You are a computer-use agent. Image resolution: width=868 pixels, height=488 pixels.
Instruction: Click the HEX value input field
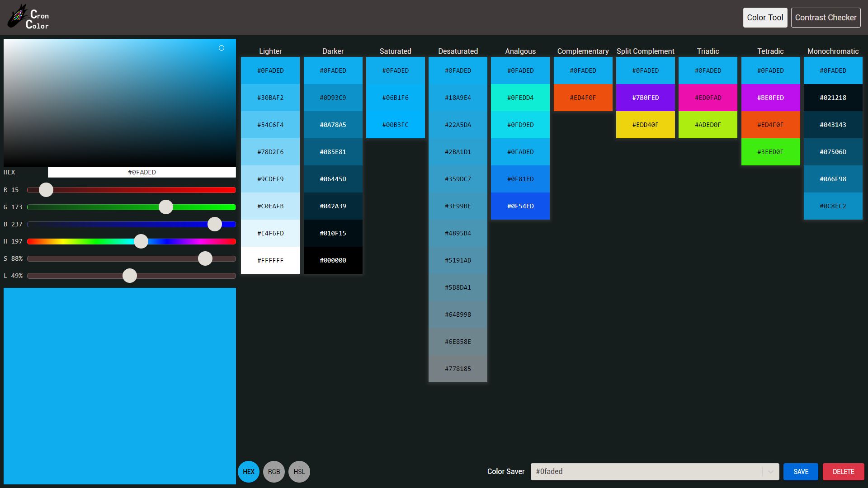point(142,172)
